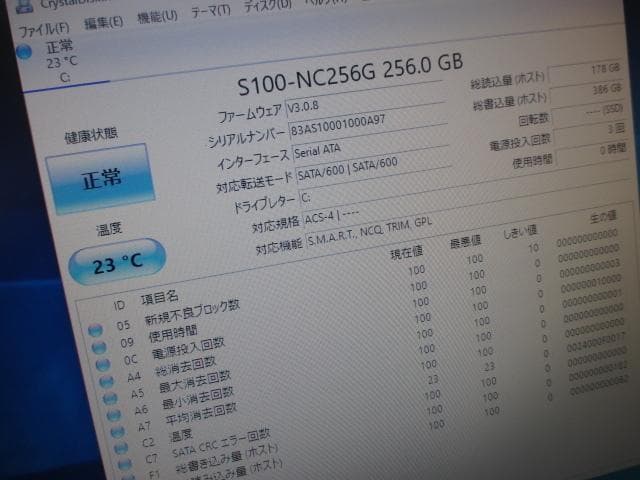Select the SATA CRC エラー回数 attribute name
The image size is (640, 480).
point(221,443)
